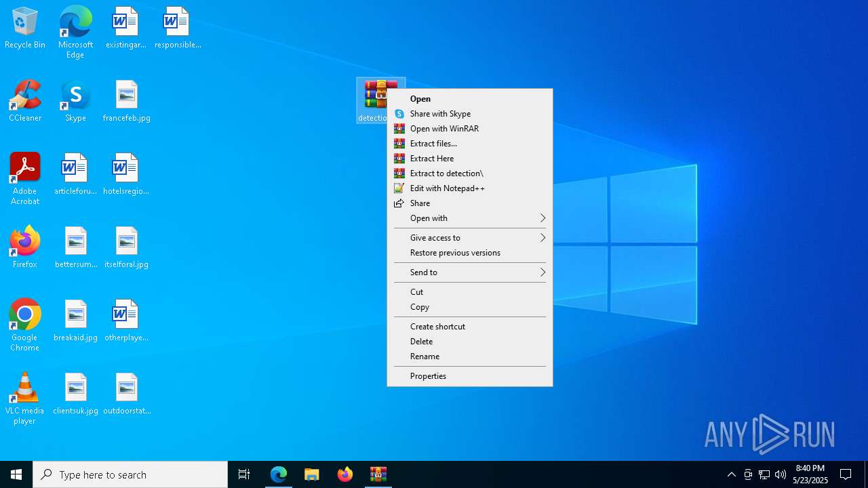Select the VLC media player shortcut
868x488 pixels.
click(x=25, y=399)
